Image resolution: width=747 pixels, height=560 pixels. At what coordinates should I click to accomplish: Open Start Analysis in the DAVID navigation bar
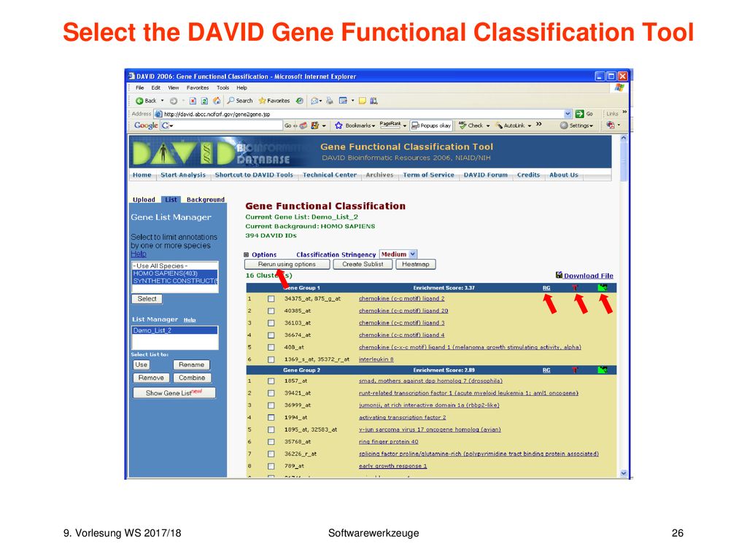[183, 175]
